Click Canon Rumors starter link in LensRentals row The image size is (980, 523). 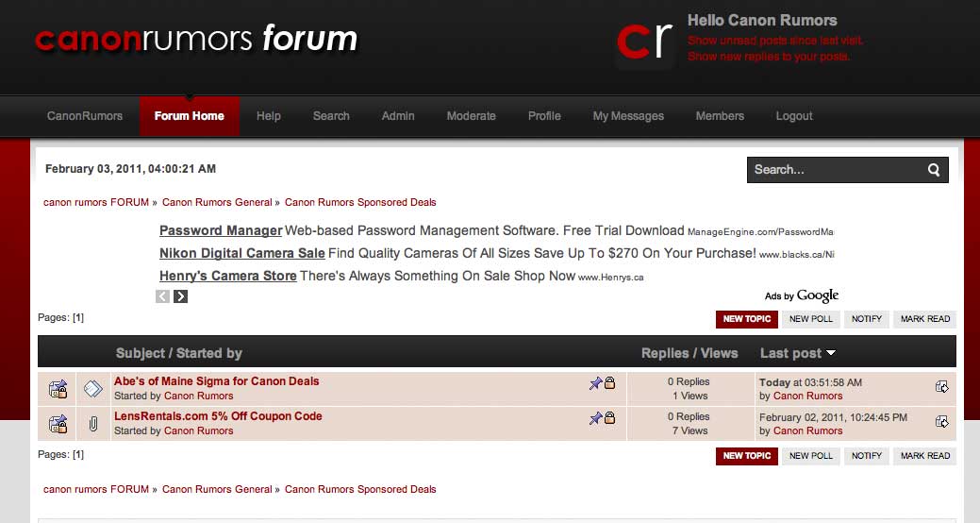pos(199,431)
